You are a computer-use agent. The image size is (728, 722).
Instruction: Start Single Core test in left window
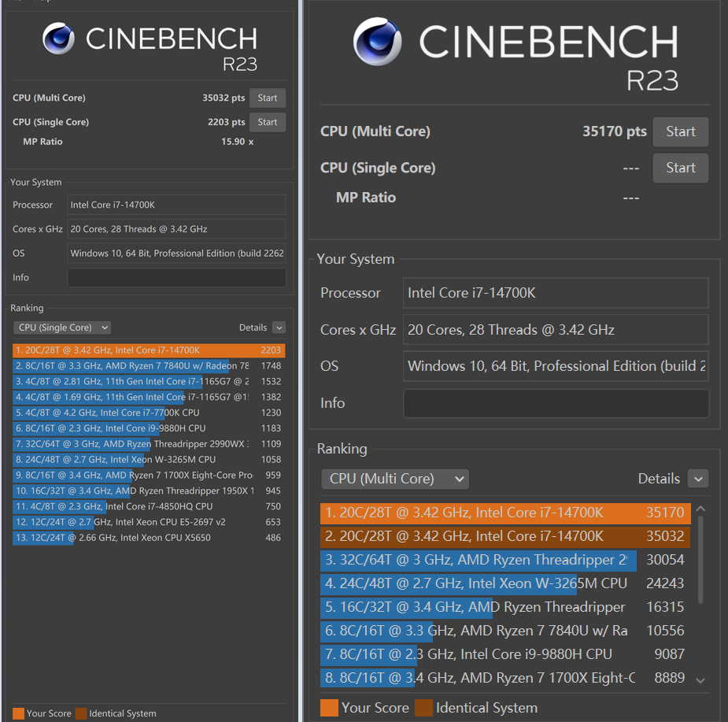point(268,122)
